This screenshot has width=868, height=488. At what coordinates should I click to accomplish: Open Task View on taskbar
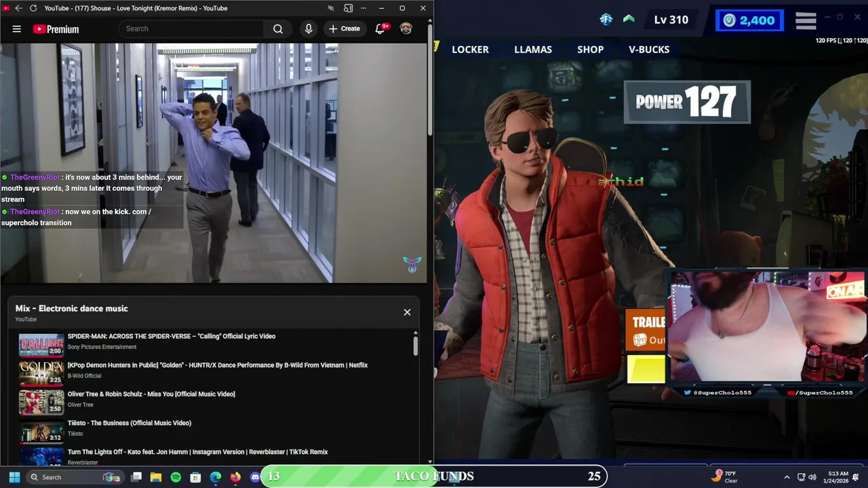136,477
